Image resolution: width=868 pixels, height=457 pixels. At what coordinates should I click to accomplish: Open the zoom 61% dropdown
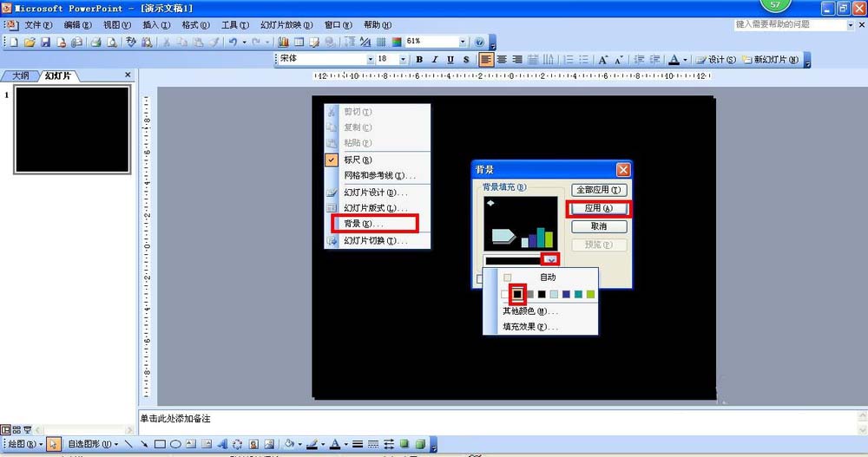coord(463,42)
